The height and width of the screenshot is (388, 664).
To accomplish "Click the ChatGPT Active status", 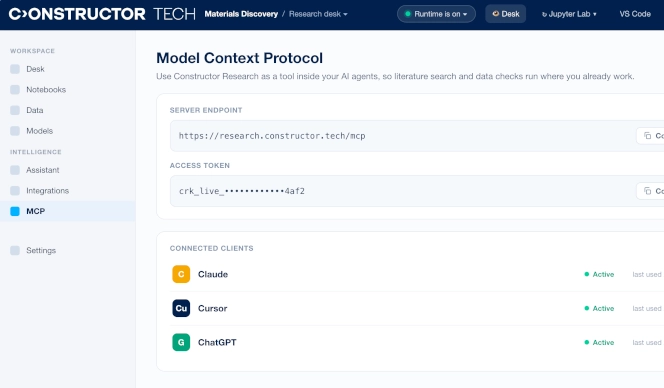I will coord(599,342).
